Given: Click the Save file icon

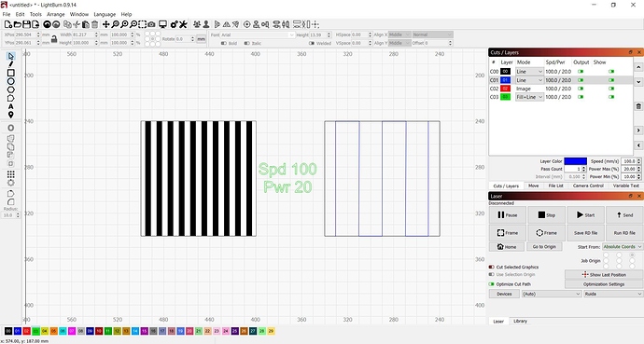Looking at the screenshot, I should (x=26, y=24).
